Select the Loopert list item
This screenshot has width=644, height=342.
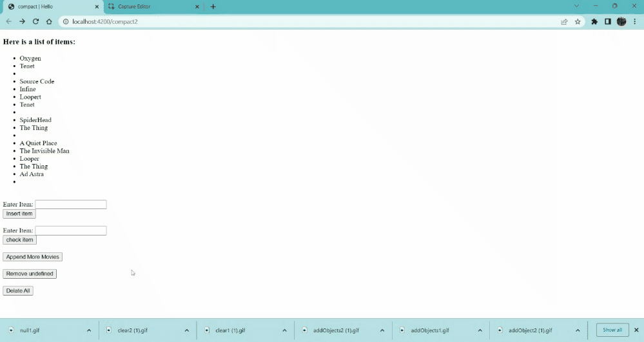click(30, 97)
